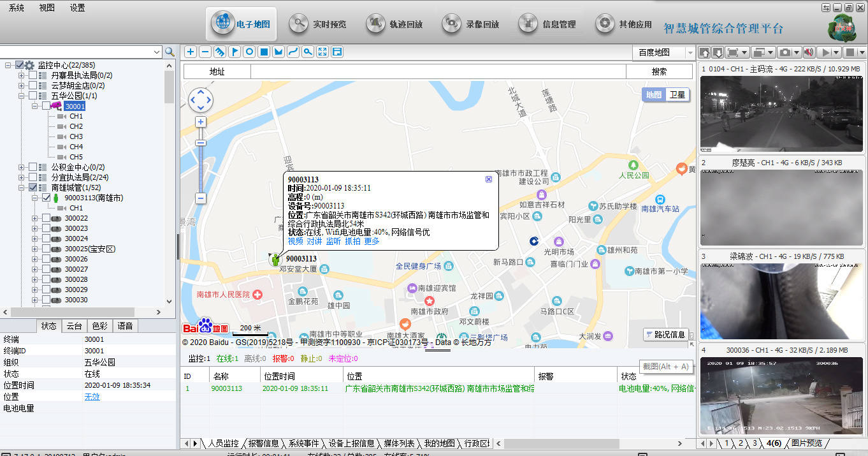Switch to the 实时预览 tab
This screenshot has width=868, height=456.
click(317, 24)
